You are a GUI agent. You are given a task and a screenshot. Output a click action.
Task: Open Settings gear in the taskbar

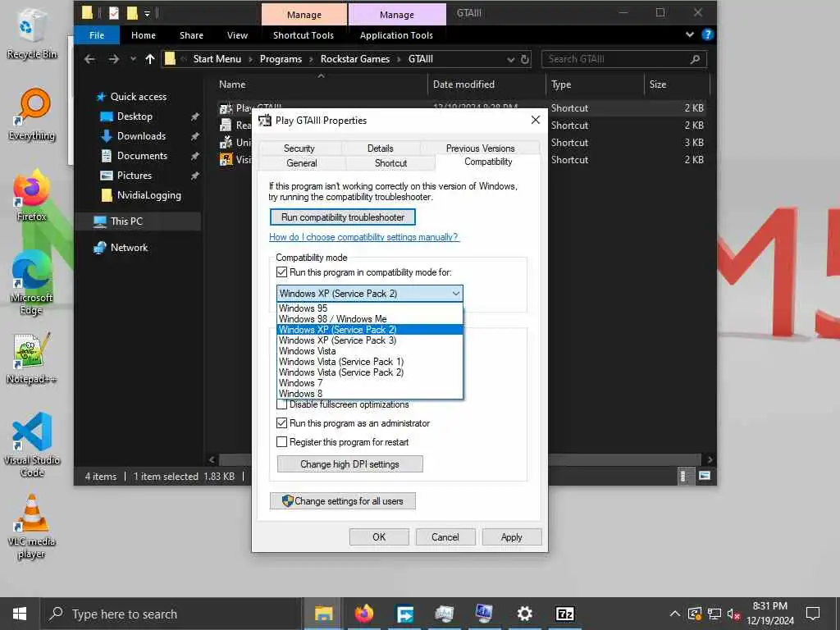click(524, 614)
